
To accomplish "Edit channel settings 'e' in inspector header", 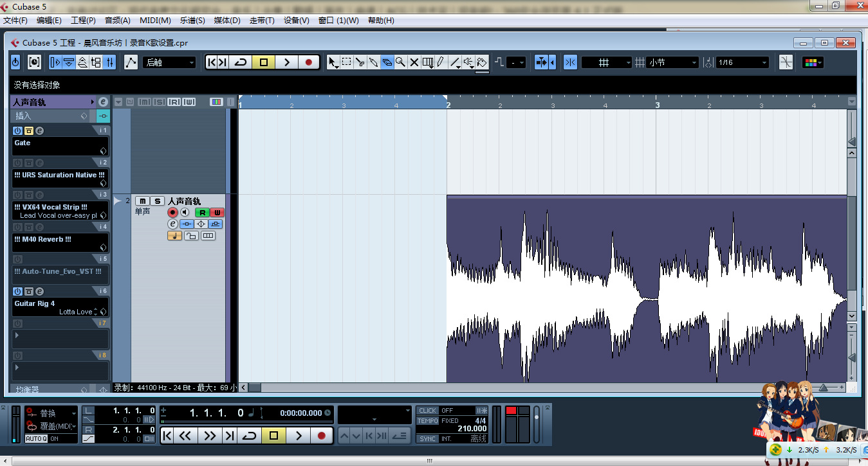I will coord(102,102).
